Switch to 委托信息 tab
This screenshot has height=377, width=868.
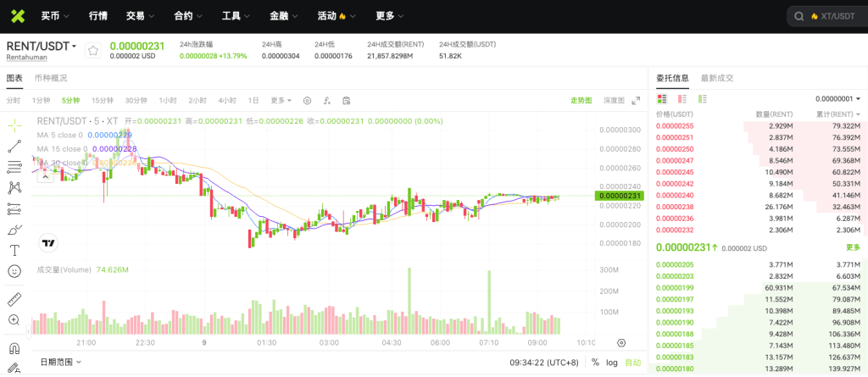[672, 78]
